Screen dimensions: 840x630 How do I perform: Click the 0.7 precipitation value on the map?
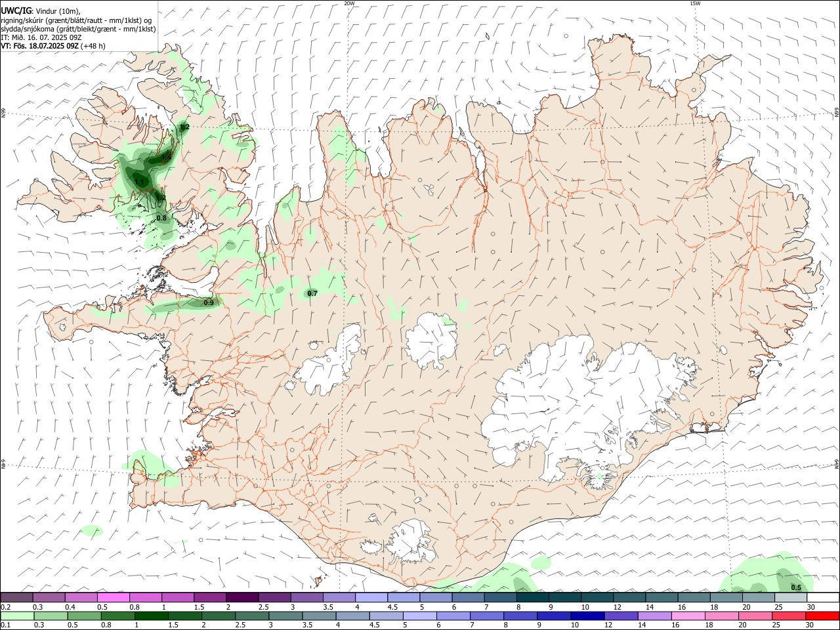point(312,293)
